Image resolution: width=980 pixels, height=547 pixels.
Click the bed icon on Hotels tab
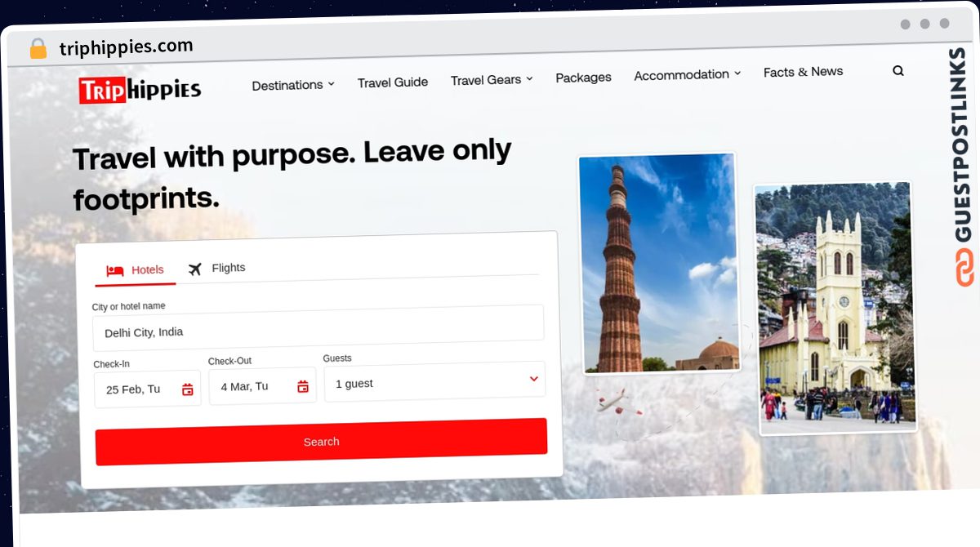click(115, 270)
